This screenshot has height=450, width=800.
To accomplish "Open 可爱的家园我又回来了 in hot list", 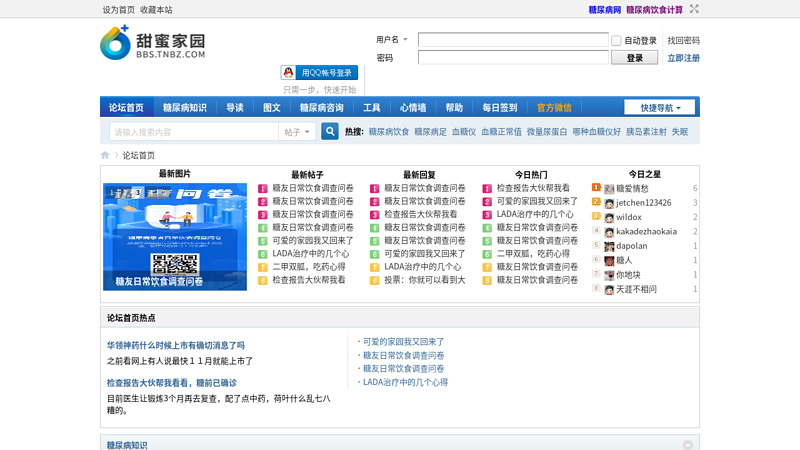I will pyautogui.click(x=404, y=342).
